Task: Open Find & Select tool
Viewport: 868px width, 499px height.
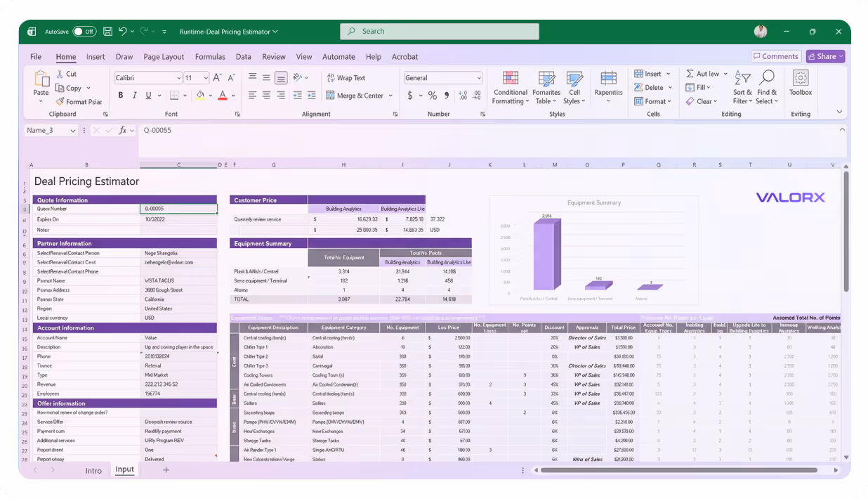Action: tap(766, 88)
